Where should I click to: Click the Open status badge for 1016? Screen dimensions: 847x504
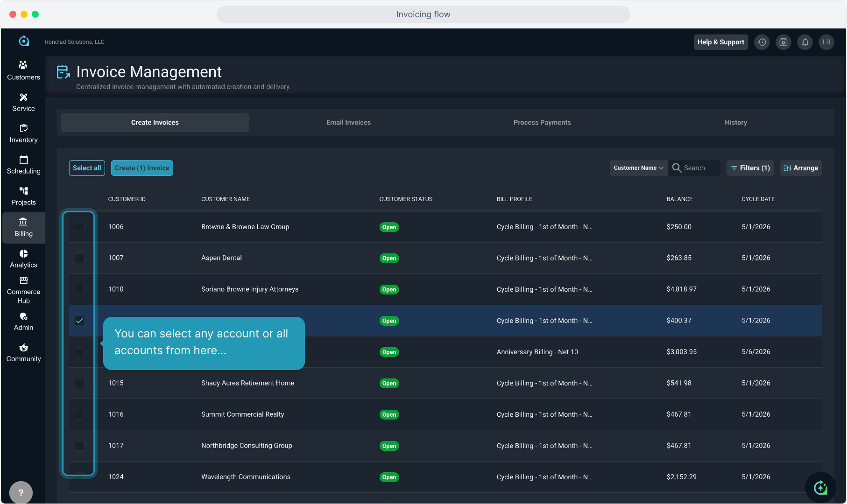[x=389, y=414]
